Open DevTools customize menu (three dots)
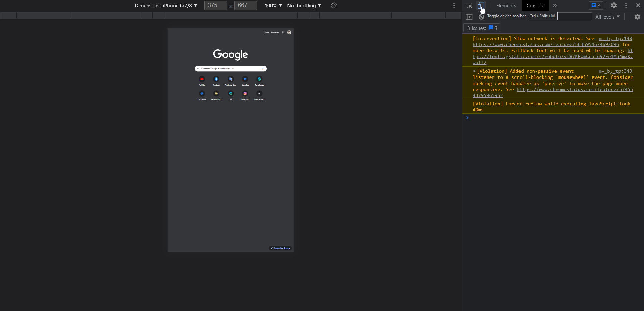This screenshot has height=311, width=644. tap(626, 5)
